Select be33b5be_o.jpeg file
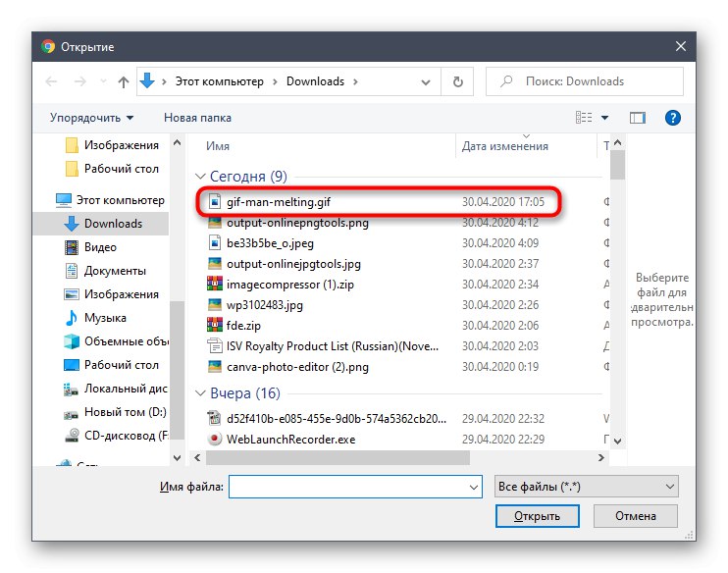This screenshot has height=573, width=728. (x=270, y=243)
